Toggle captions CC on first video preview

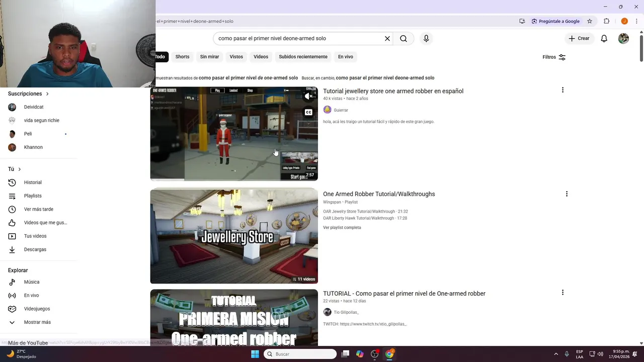click(x=308, y=112)
